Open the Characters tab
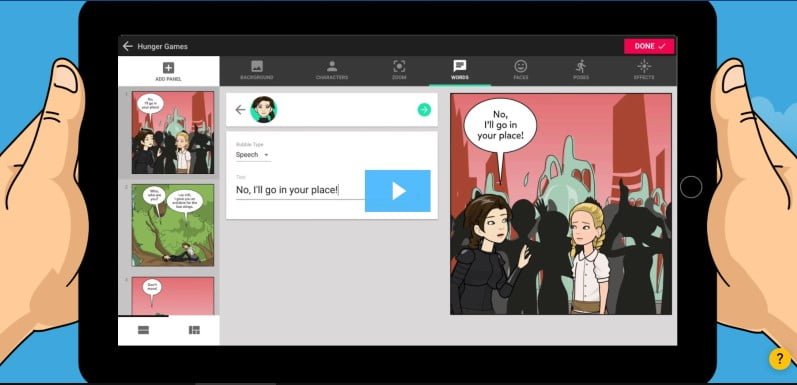Viewport: 797px width, 385px height. 332,70
